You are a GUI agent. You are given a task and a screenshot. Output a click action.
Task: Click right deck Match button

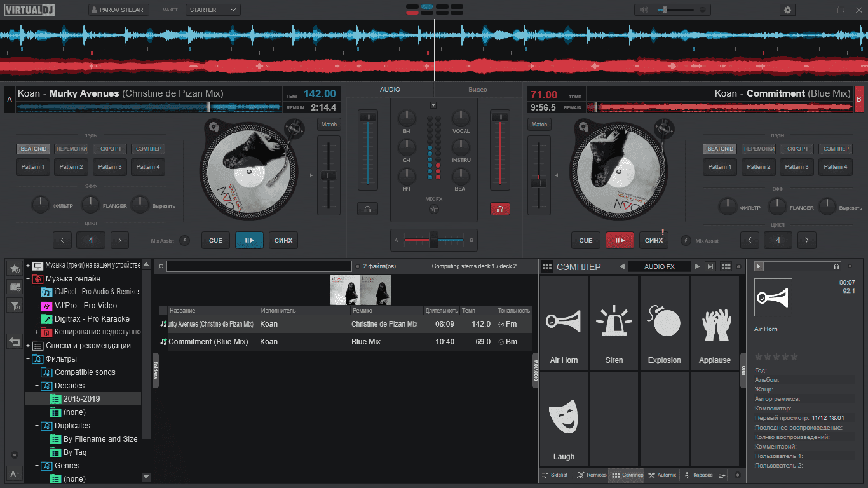point(539,125)
